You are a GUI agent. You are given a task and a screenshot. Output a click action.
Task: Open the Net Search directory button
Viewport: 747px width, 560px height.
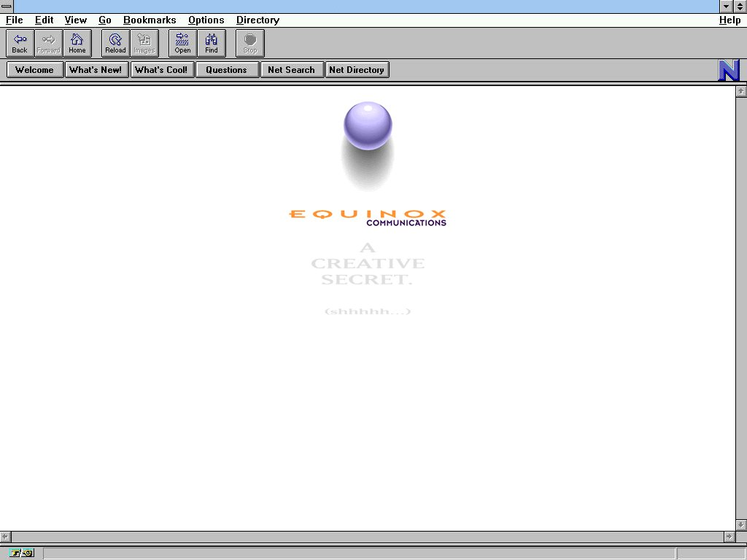pos(291,70)
